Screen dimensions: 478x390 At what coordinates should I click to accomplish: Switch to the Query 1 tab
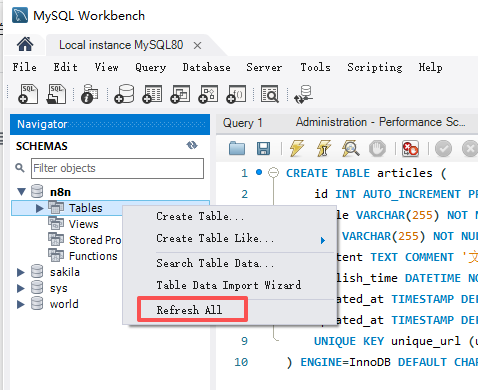tap(243, 123)
